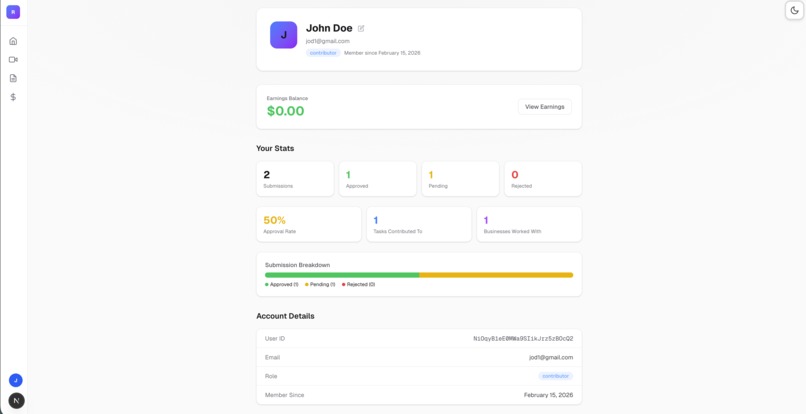The image size is (806, 414).
Task: Open the video camera sidebar icon
Action: pos(13,60)
